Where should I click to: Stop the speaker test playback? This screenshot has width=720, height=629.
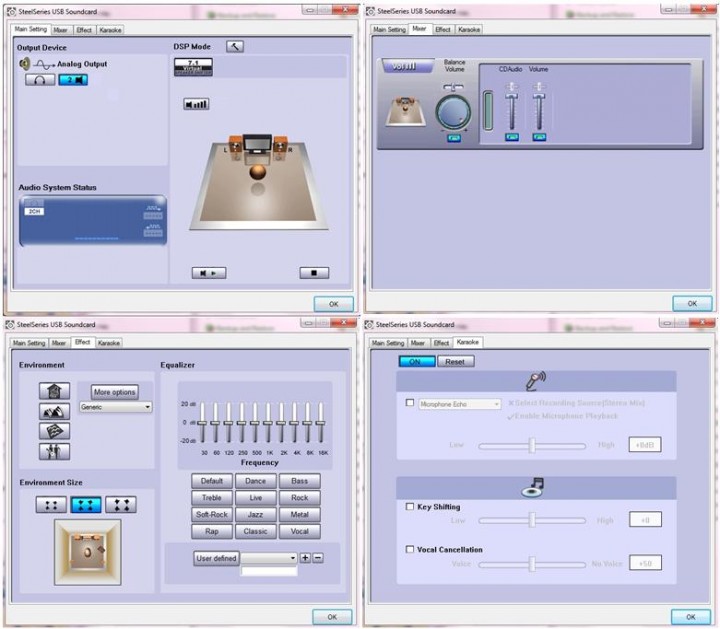pyautogui.click(x=314, y=273)
